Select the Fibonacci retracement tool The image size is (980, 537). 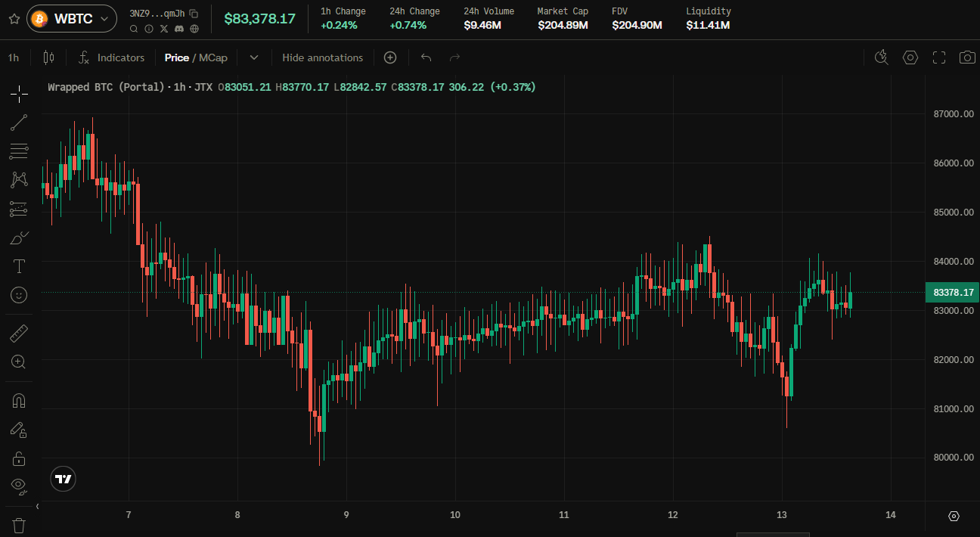point(19,151)
